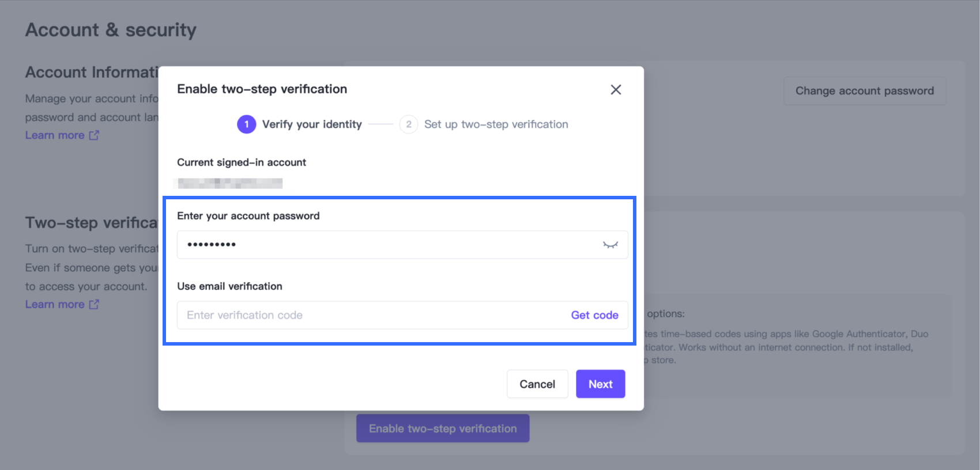Click into the account password field

point(386,245)
